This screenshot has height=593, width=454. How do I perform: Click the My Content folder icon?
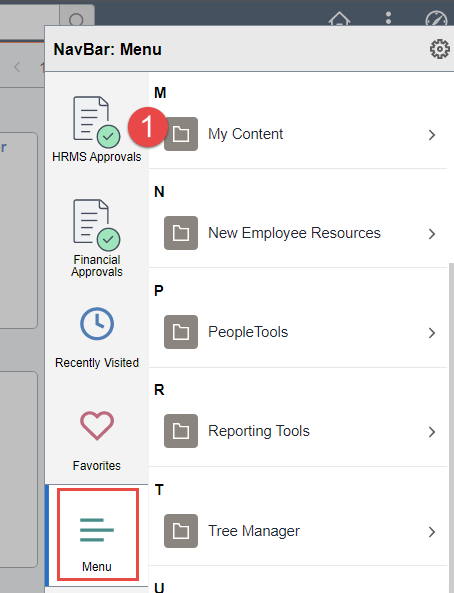[x=181, y=134]
